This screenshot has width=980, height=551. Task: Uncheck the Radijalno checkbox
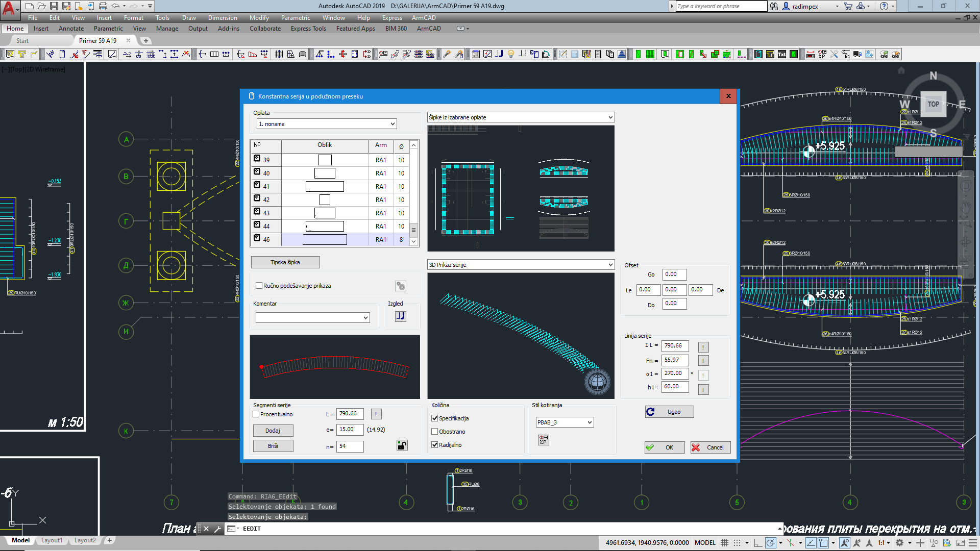(x=435, y=445)
